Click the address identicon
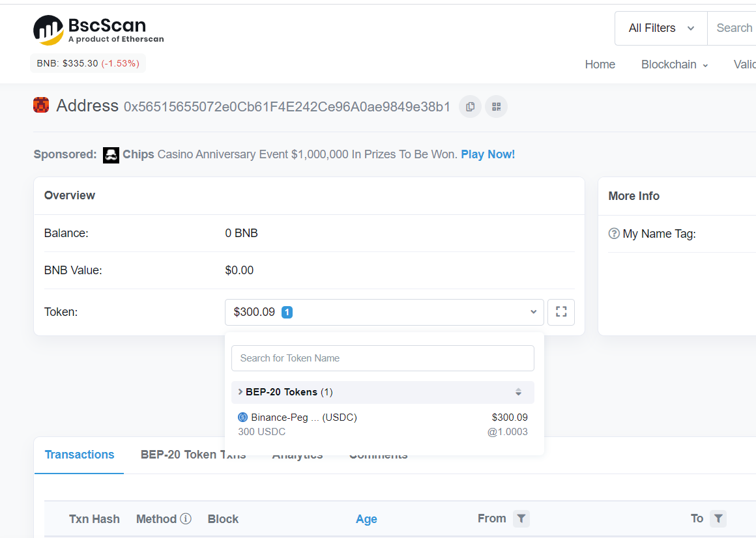756x538 pixels. pyautogui.click(x=41, y=105)
